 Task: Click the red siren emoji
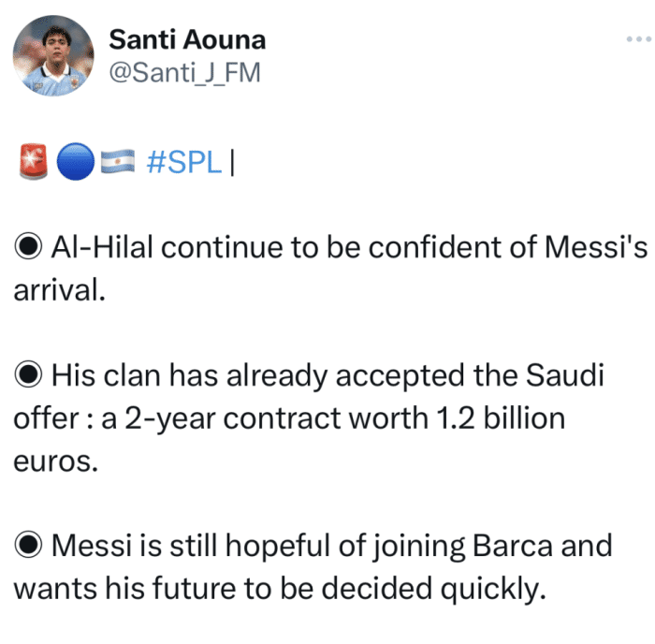[x=33, y=162]
